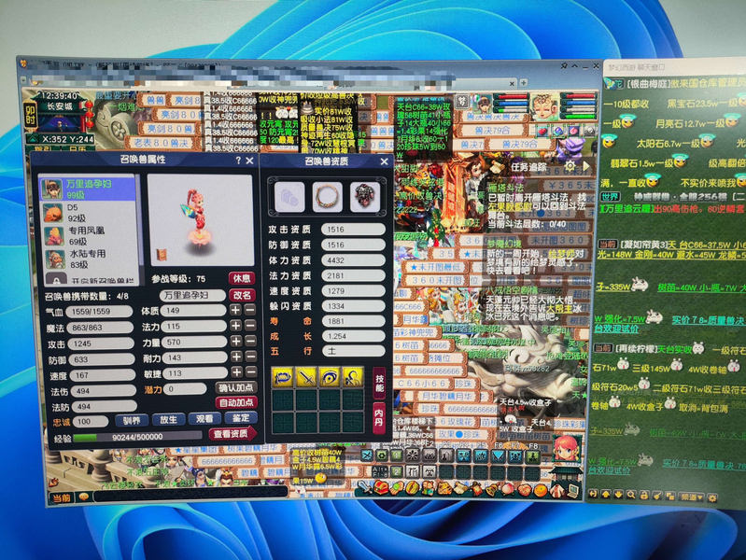Image resolution: width=746 pixels, height=560 pixels.
Task: Click the 当前 channel selector near chat input
Action: click(62, 497)
